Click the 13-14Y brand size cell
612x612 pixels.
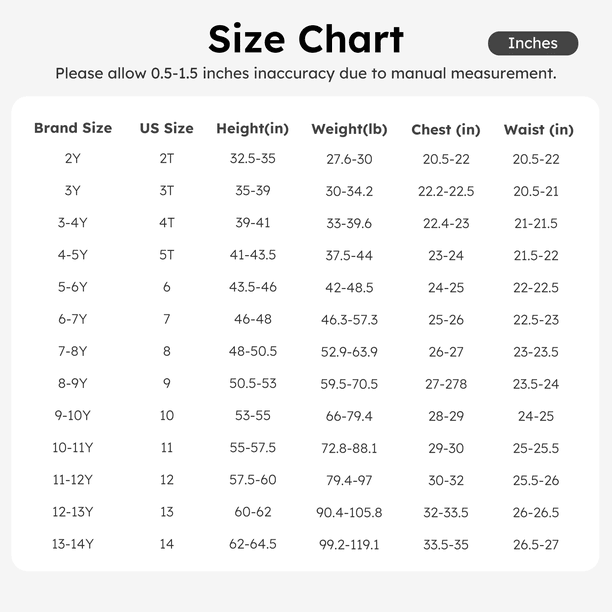pyautogui.click(x=73, y=545)
